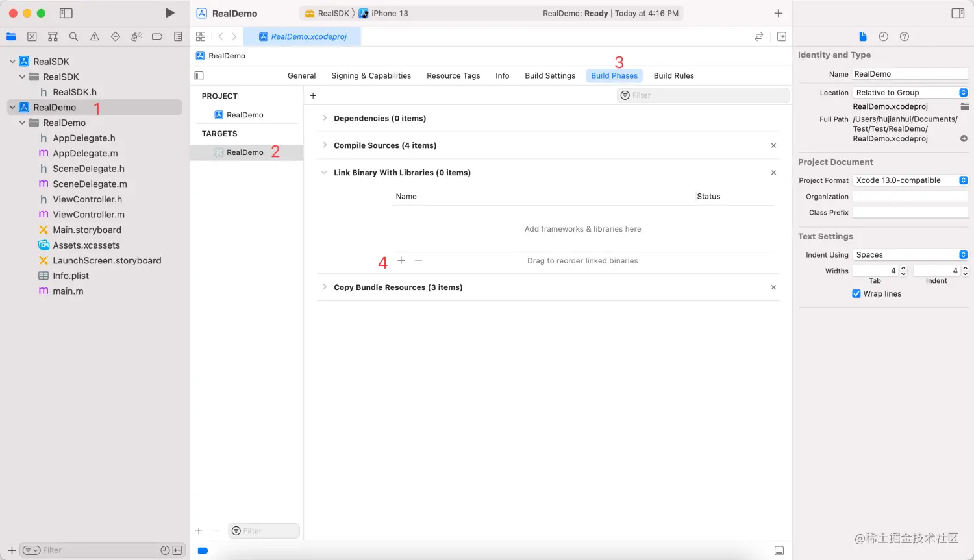Open the Info tab

click(x=502, y=76)
